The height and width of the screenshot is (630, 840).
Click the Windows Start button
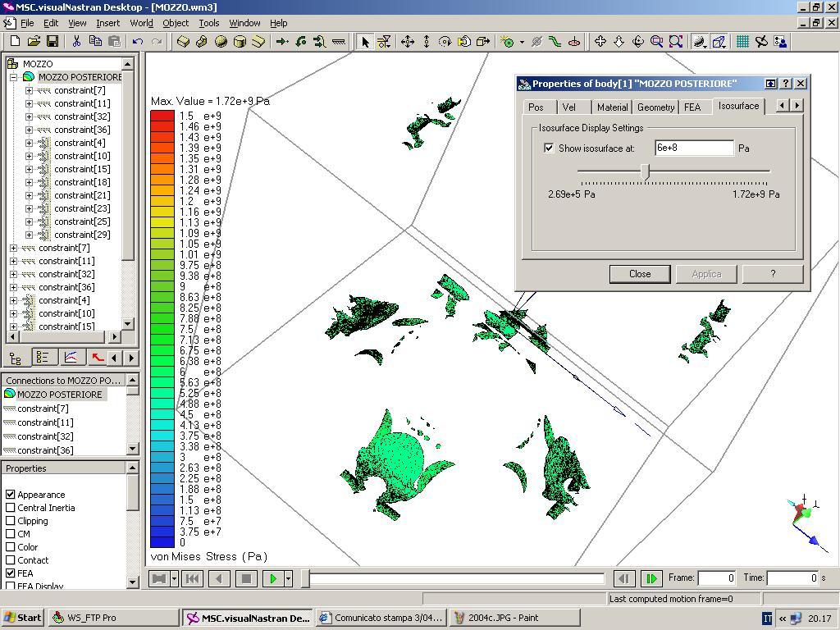(x=22, y=618)
